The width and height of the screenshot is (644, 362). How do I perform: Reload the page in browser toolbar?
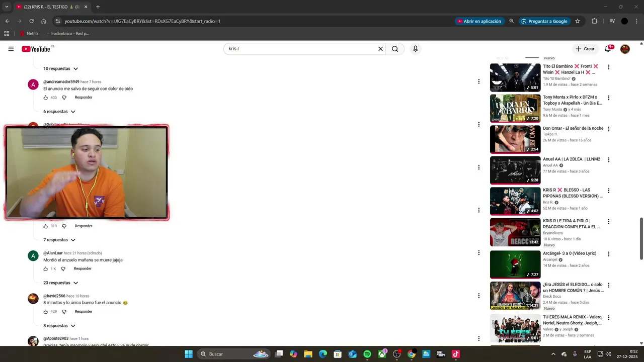pos(31,21)
